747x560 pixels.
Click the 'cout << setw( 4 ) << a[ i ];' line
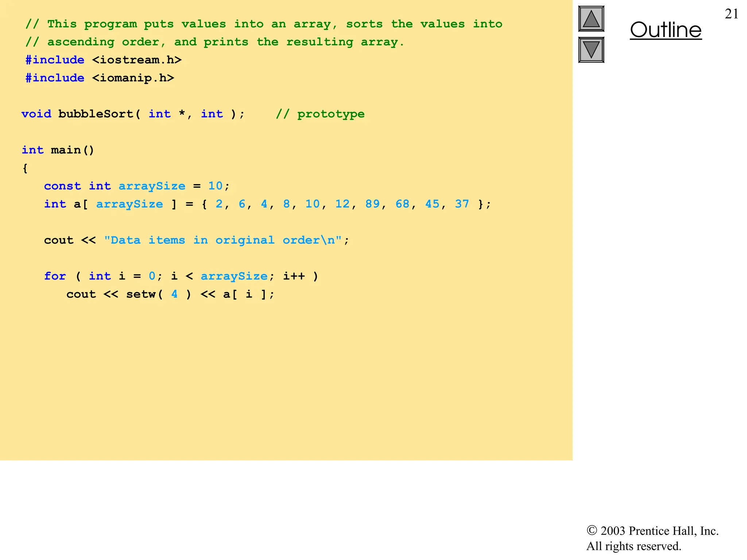pyautogui.click(x=170, y=294)
